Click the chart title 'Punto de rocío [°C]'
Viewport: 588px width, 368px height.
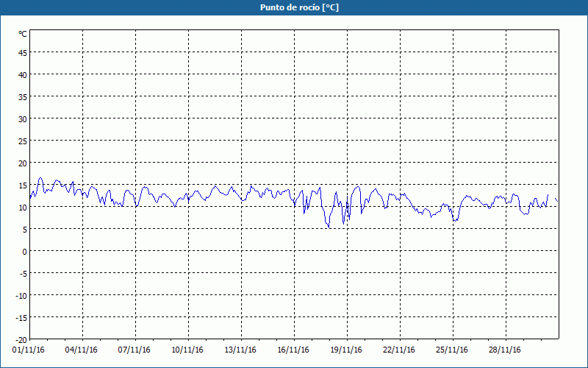299,7
